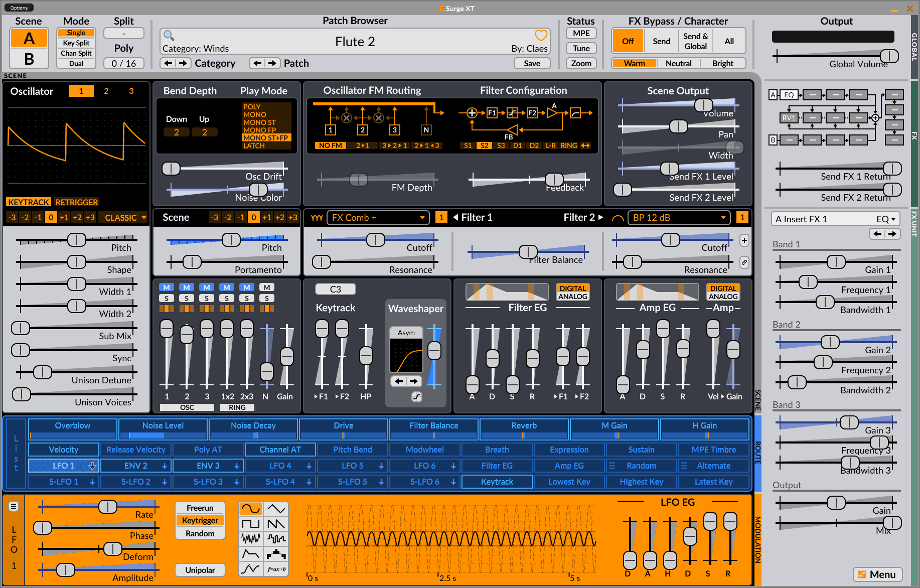Image resolution: width=920 pixels, height=588 pixels.
Task: Select Scene B
Action: click(x=29, y=59)
